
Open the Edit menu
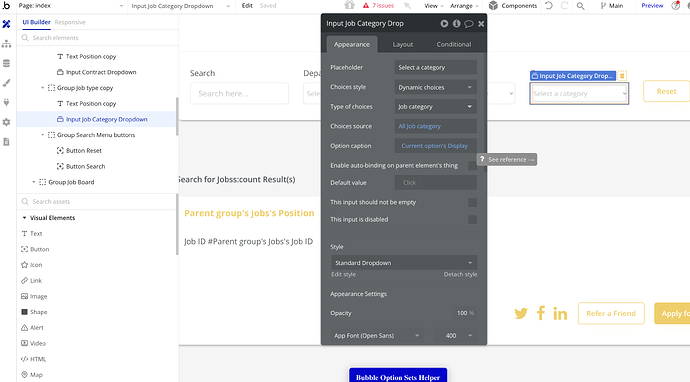(247, 6)
